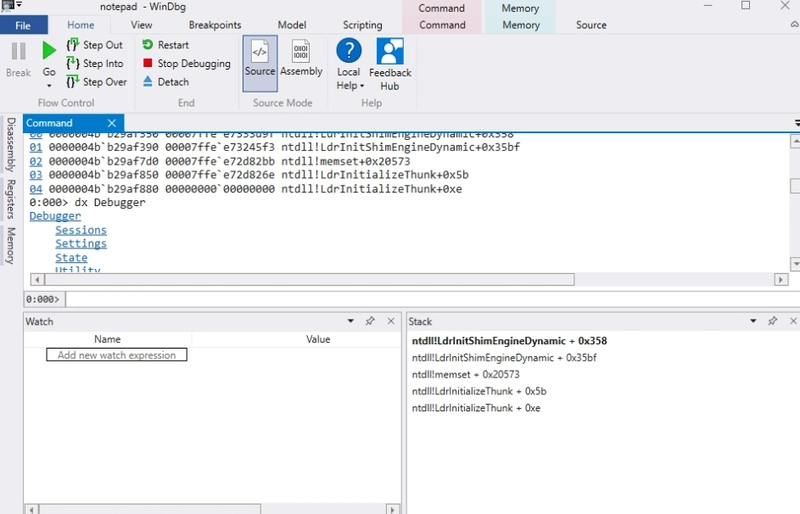The image size is (800, 514).
Task: Open the File menu
Action: click(x=23, y=26)
